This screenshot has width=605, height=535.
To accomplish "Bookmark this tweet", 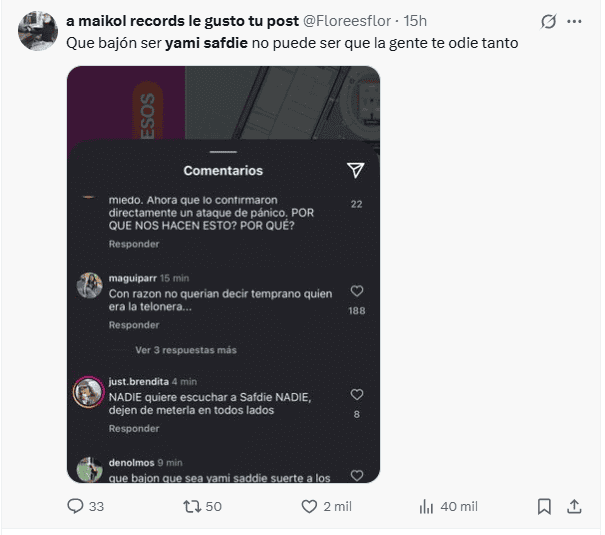I will coord(544,506).
